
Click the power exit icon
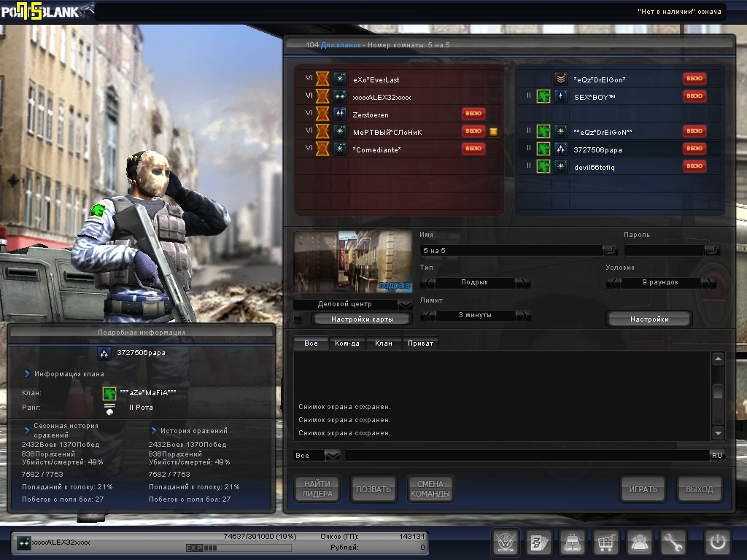717,542
